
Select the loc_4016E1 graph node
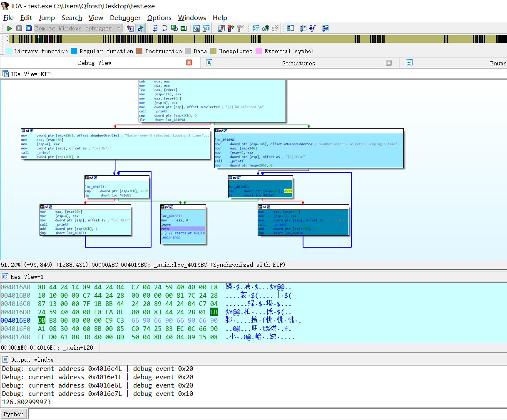(183, 224)
